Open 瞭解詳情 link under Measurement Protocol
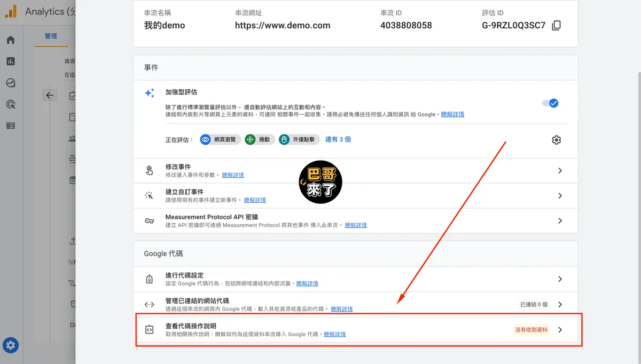The image size is (641, 364). coord(356,225)
